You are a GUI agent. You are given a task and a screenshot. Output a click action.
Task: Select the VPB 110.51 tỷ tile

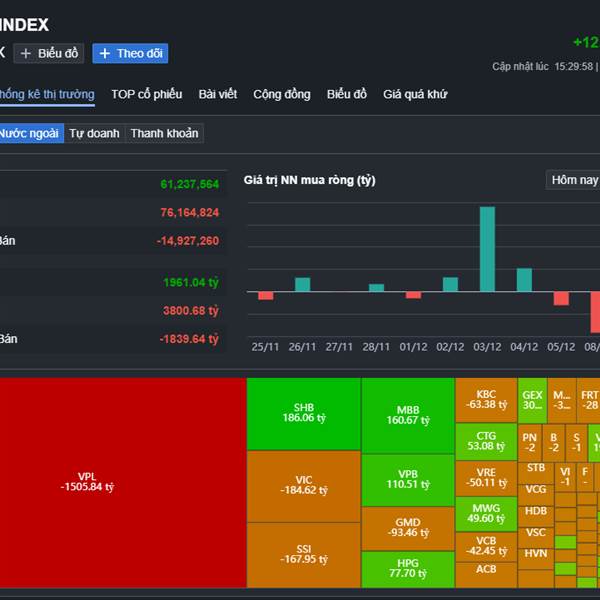408,480
